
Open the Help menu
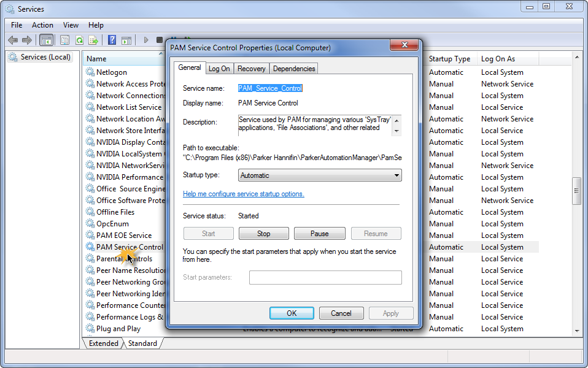[96, 25]
